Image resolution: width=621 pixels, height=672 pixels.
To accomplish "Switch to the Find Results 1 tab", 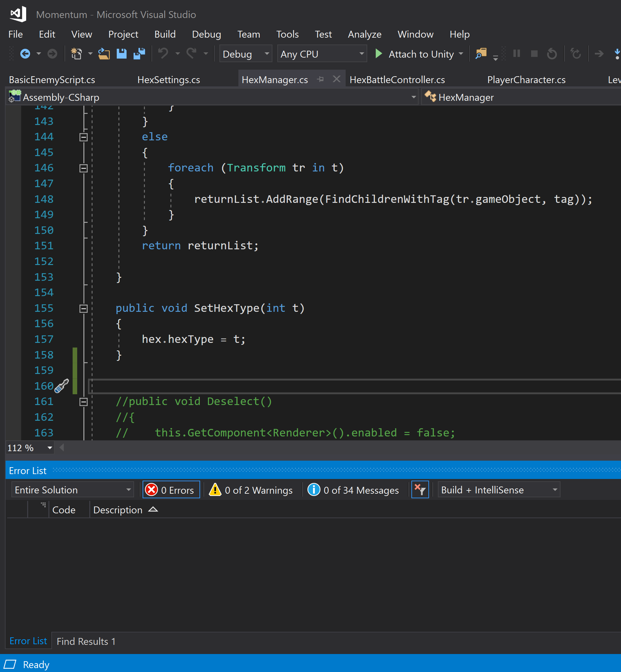I will [86, 641].
